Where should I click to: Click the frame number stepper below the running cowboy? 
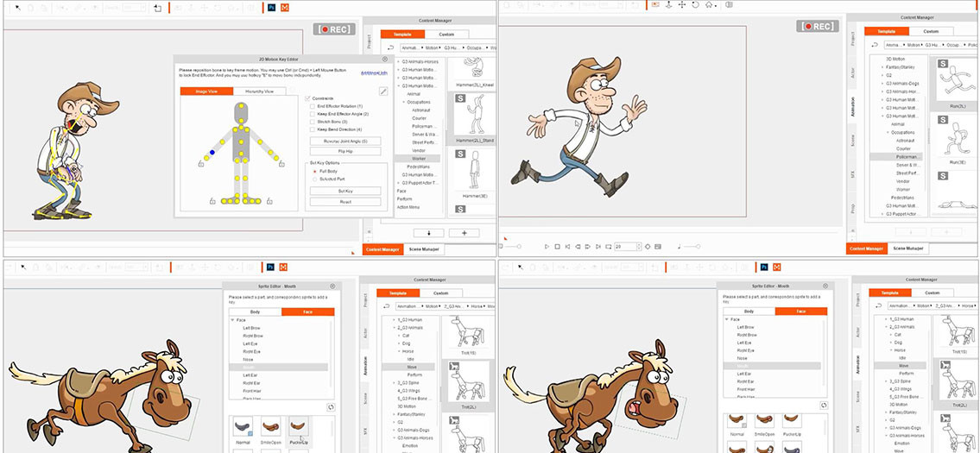click(x=639, y=247)
